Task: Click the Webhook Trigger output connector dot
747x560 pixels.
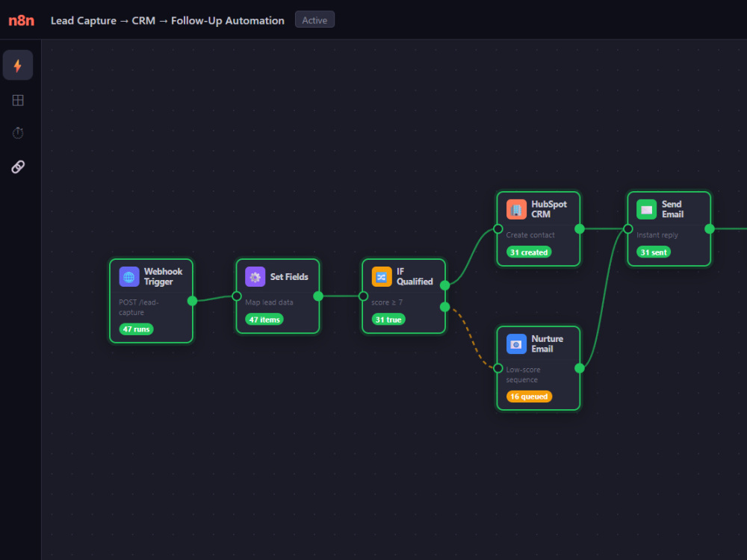Action: 193,301
